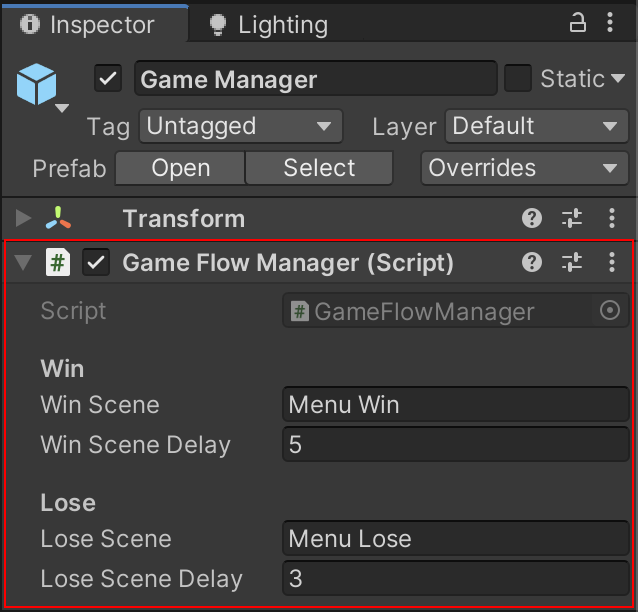Image resolution: width=638 pixels, height=612 pixels.
Task: Switch to the Lighting tab
Action: coord(268,25)
